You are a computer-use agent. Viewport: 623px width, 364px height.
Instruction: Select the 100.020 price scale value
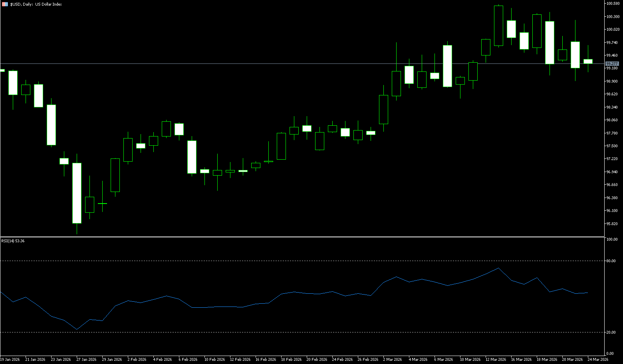613,30
